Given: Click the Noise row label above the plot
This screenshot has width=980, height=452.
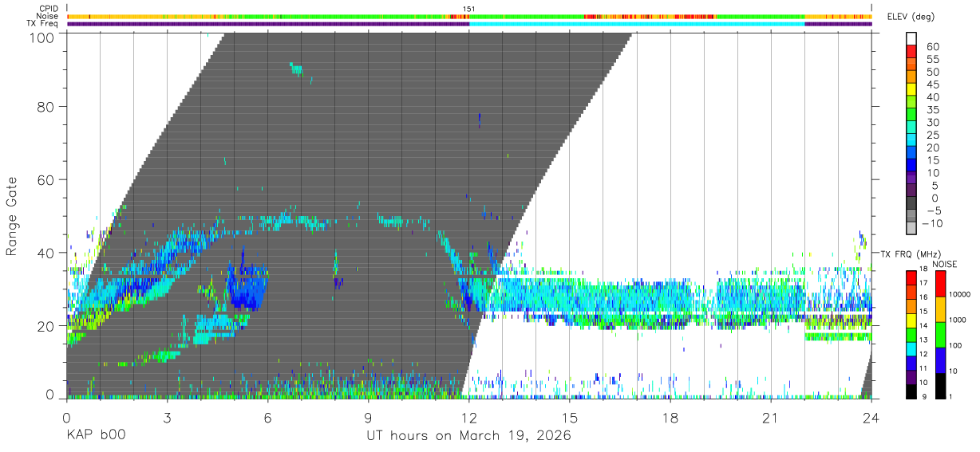Looking at the screenshot, I should [x=47, y=16].
